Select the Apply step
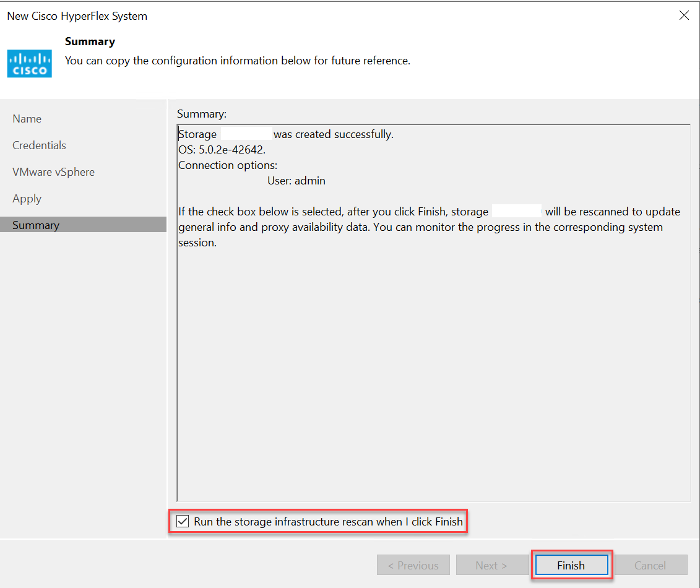This screenshot has height=588, width=700. coord(27,198)
